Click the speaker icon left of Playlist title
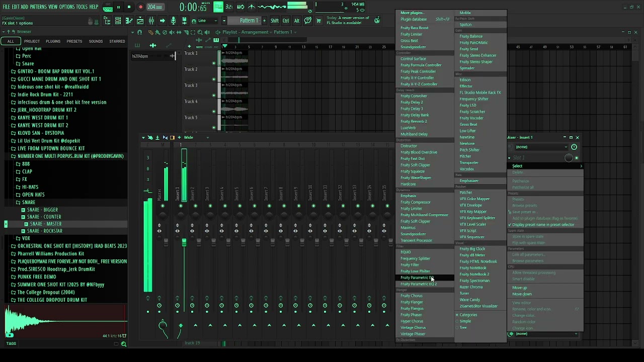 (x=218, y=32)
